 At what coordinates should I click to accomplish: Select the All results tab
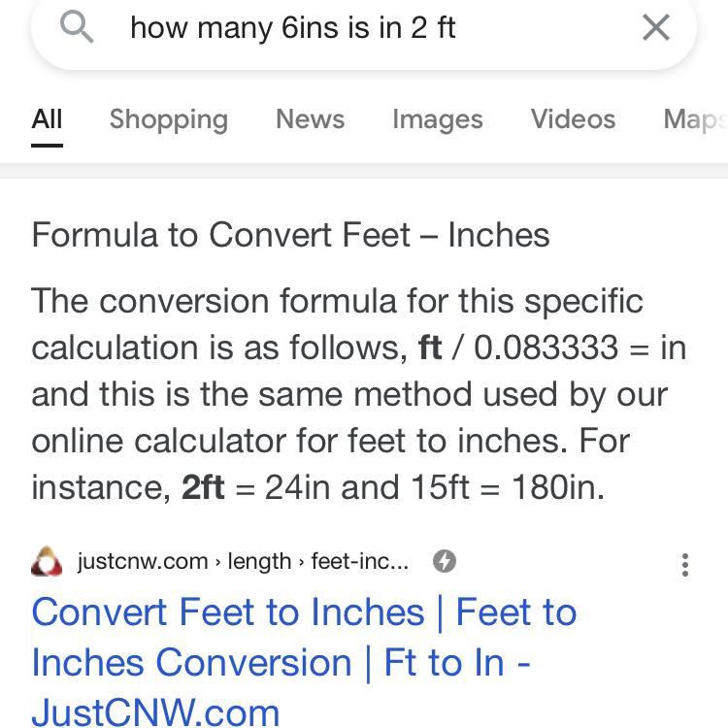pos(47,119)
